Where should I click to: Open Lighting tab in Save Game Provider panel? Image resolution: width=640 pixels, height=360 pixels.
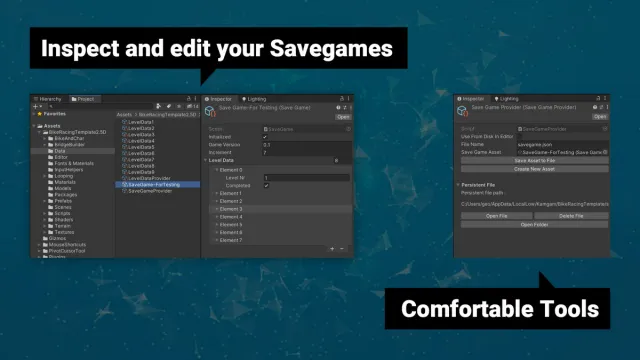coord(507,98)
